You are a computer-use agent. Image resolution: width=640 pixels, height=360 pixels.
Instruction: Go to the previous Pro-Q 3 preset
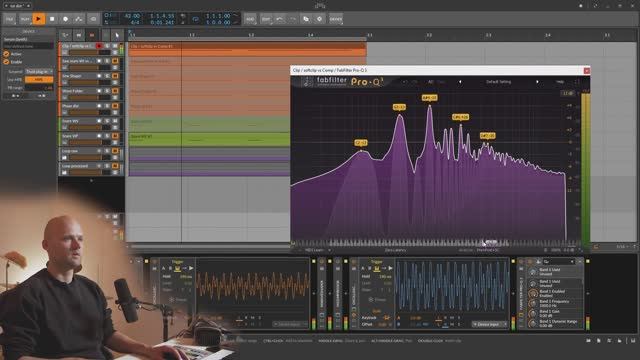tap(460, 82)
